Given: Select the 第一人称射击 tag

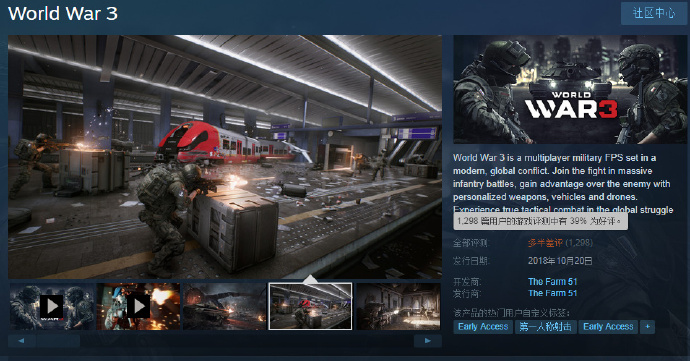Looking at the screenshot, I should pyautogui.click(x=546, y=327).
